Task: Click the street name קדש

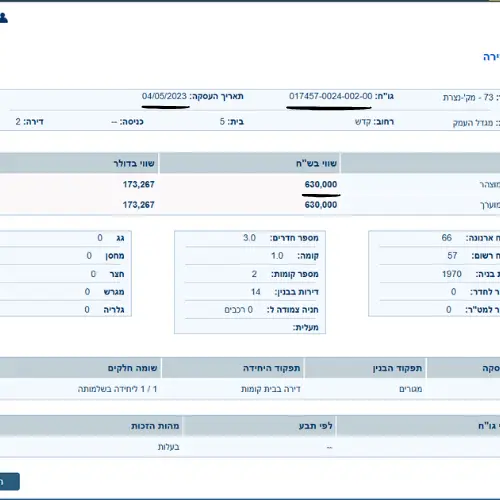Action: coord(363,122)
